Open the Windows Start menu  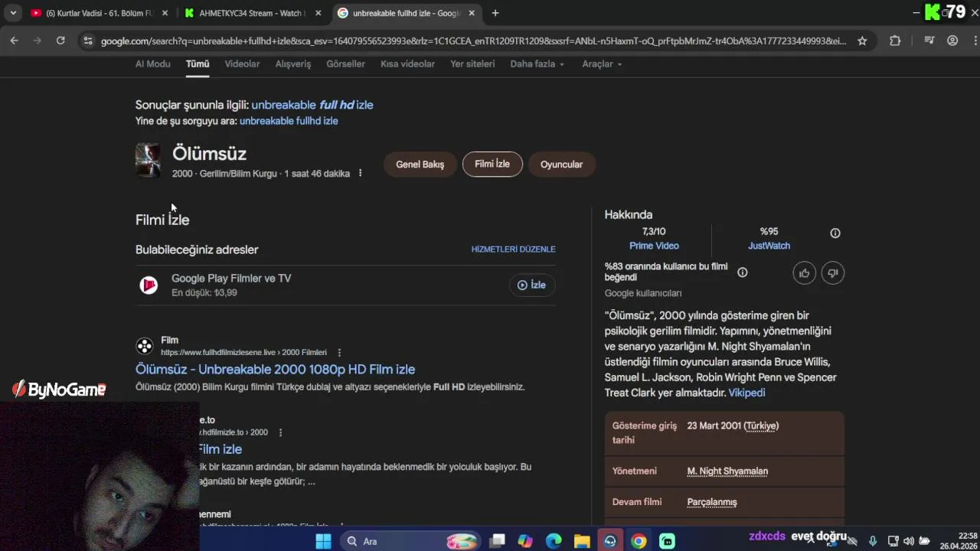[323, 541]
